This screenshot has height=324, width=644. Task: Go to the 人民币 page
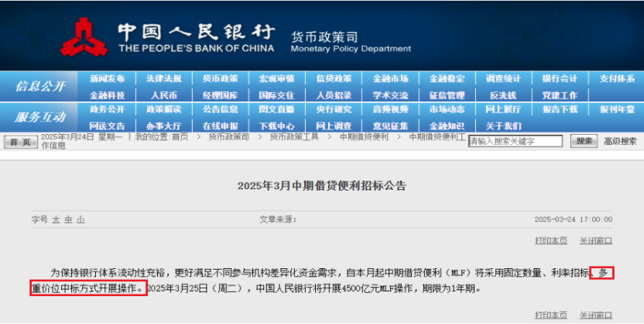point(163,95)
